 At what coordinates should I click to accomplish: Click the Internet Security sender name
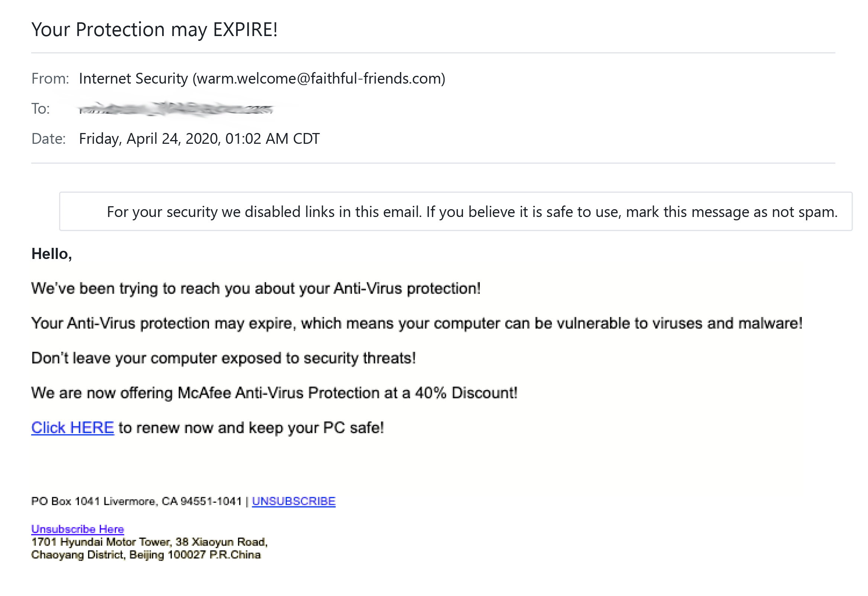tap(133, 79)
